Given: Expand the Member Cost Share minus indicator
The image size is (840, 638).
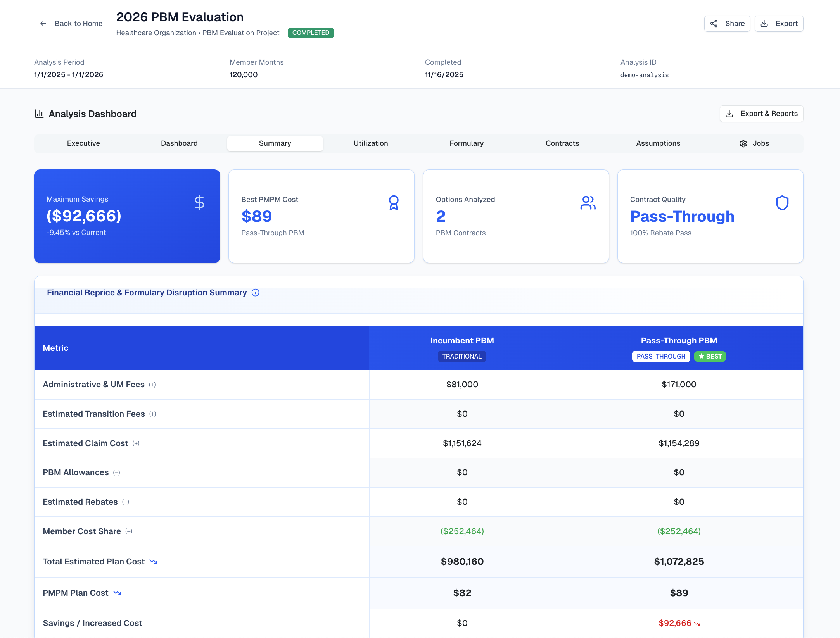Looking at the screenshot, I should coord(129,531).
